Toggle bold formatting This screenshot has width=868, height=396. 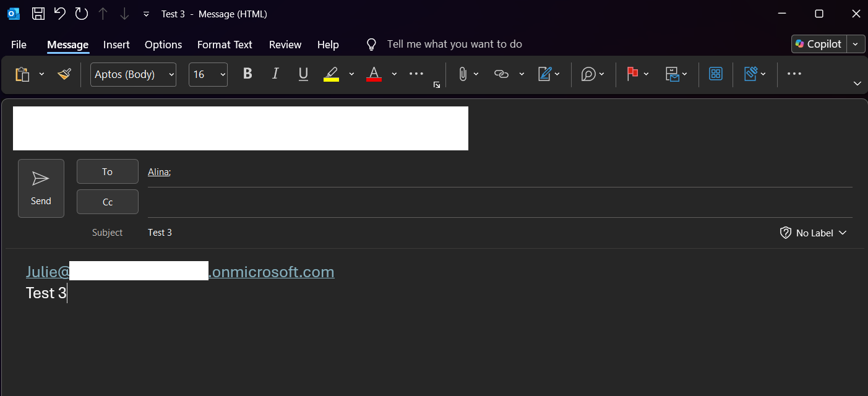(247, 74)
